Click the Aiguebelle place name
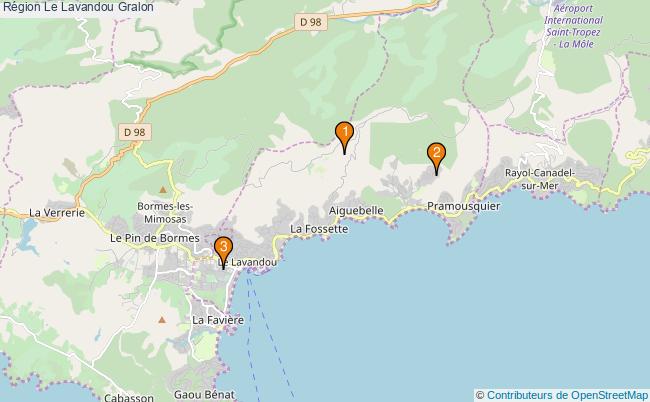Screen dimensions: 650x402 [356, 211]
